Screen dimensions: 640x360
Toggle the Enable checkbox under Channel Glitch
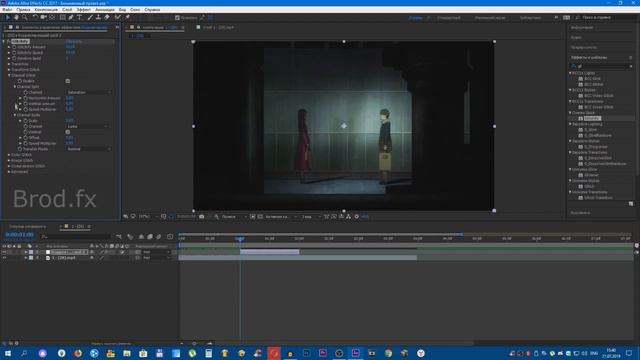point(68,81)
